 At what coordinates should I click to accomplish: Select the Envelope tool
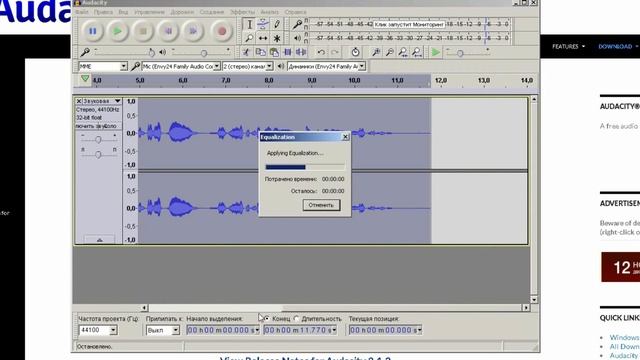tap(263, 24)
